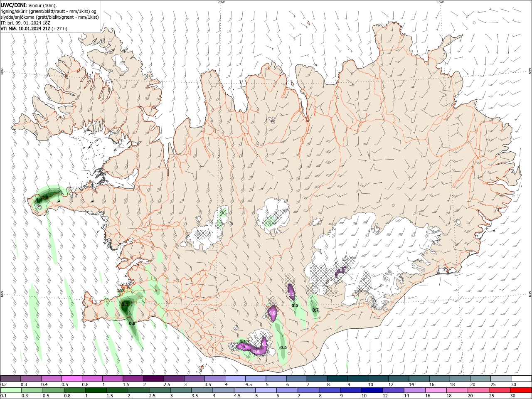Click the 20W longitude label

click(221, 2)
